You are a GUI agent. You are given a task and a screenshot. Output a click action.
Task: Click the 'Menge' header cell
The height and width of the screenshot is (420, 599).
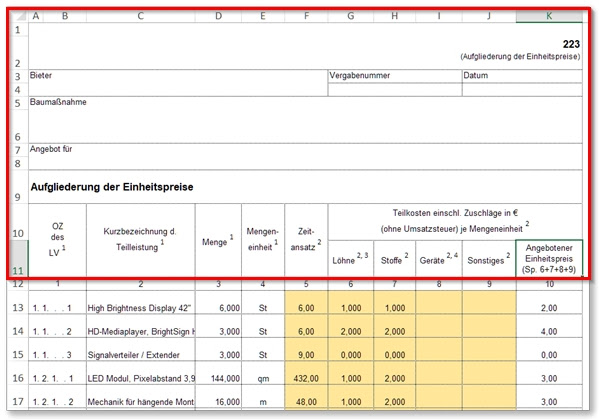(x=218, y=240)
